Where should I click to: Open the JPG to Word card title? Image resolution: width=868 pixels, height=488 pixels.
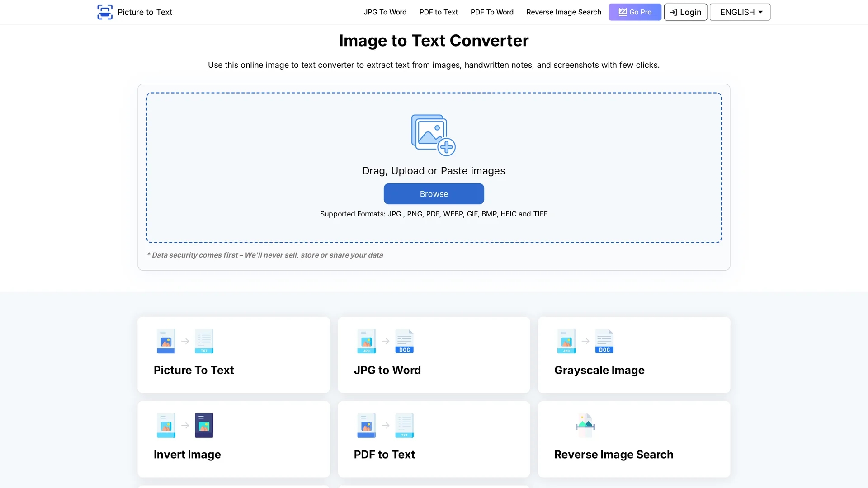[387, 370]
